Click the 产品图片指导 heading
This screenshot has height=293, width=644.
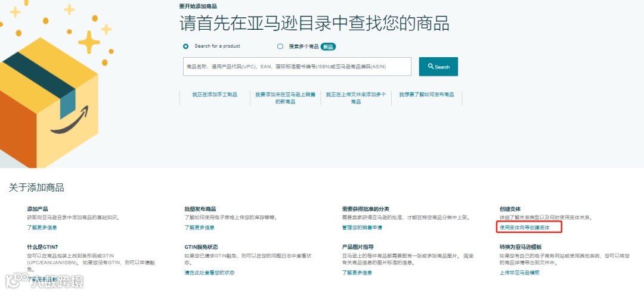(x=358, y=247)
